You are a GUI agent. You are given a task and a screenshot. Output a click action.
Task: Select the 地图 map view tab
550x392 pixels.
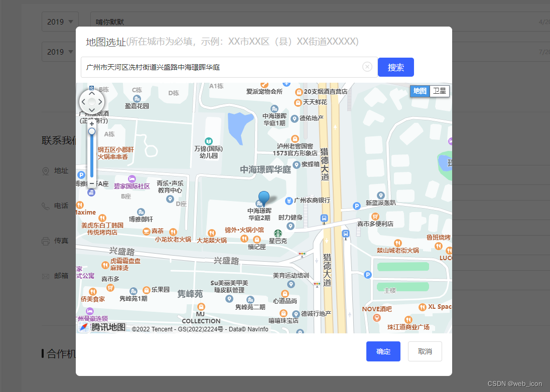pyautogui.click(x=420, y=91)
